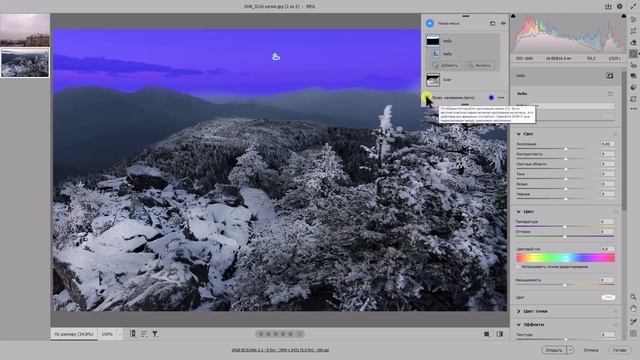Image resolution: width=640 pixels, height=360 pixels.
Task: Open preferences gear icon at top right
Action: click(x=620, y=6)
